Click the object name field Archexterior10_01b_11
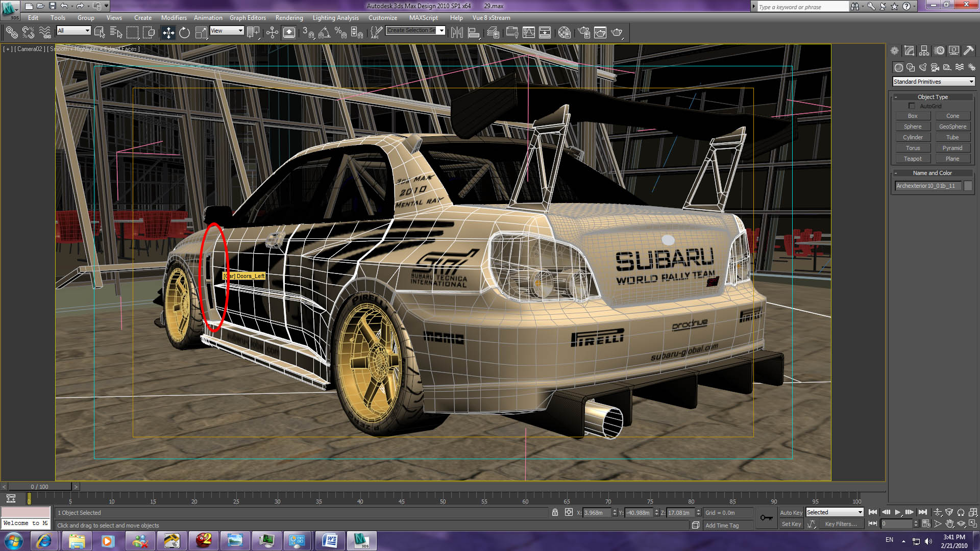 click(928, 186)
